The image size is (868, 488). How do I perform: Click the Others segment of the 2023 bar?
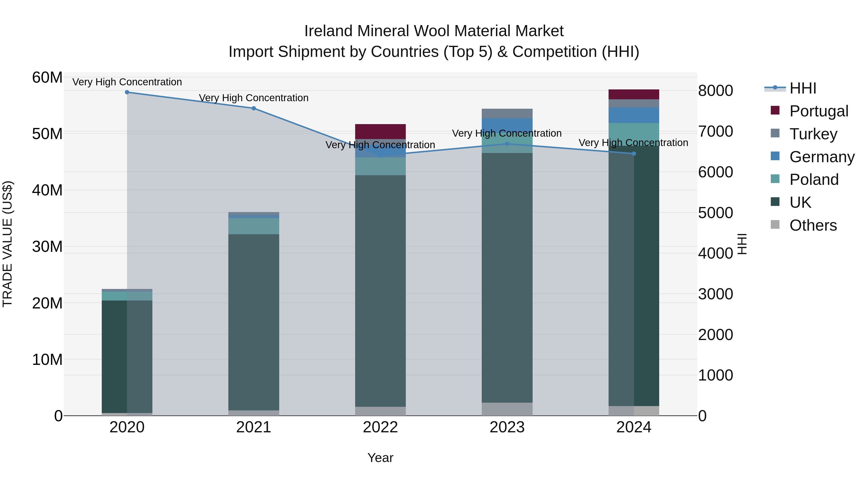[x=507, y=409]
